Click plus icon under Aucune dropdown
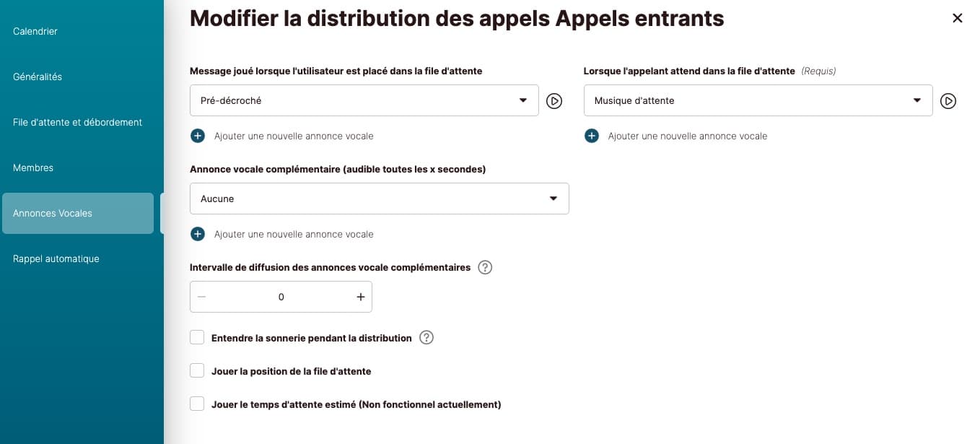Screen dimensions: 980x444 [198, 234]
